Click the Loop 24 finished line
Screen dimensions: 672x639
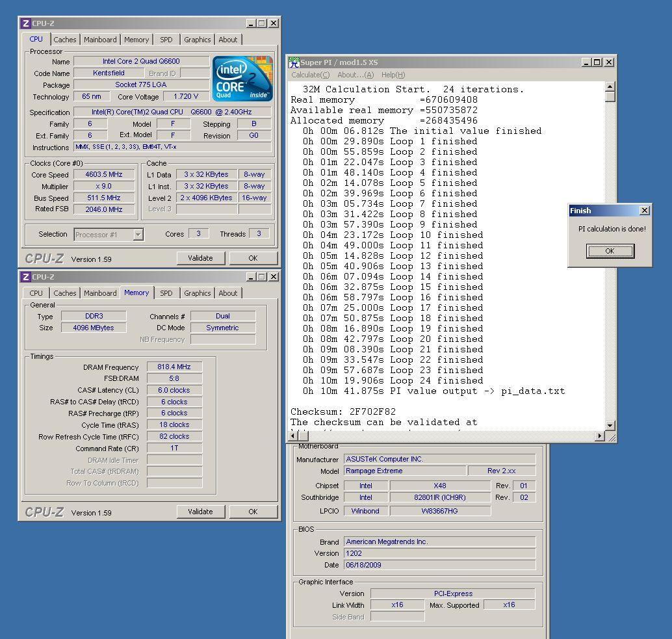(x=393, y=380)
